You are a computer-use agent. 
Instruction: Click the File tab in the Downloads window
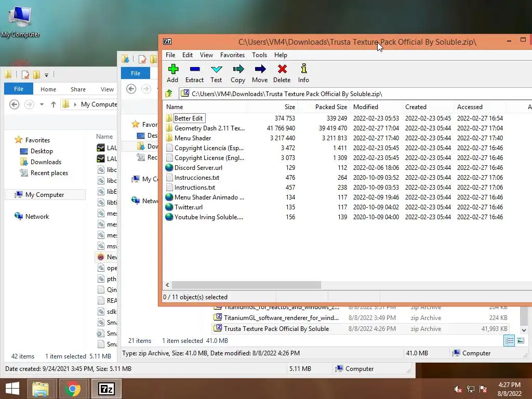point(136,73)
